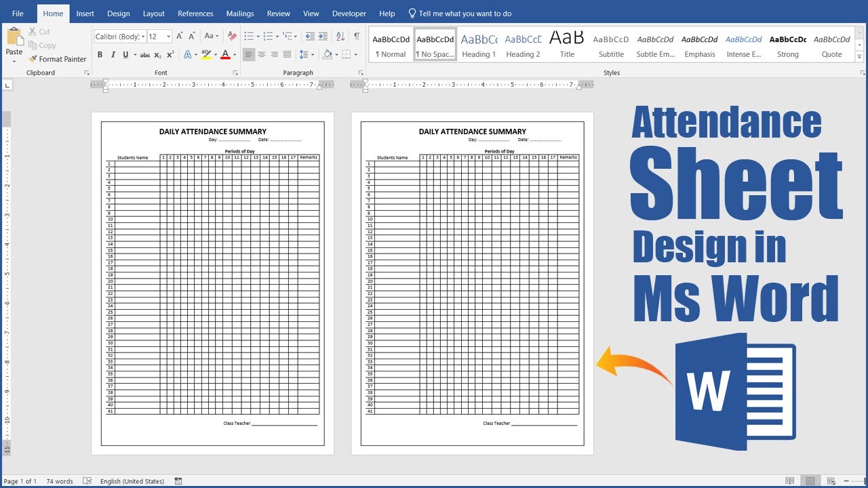Screen dimensions: 868x488
Task: Toggle Superscript formatting
Action: pyautogui.click(x=170, y=55)
